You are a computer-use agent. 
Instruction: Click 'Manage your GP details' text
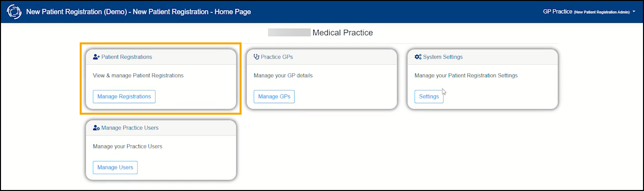click(283, 76)
